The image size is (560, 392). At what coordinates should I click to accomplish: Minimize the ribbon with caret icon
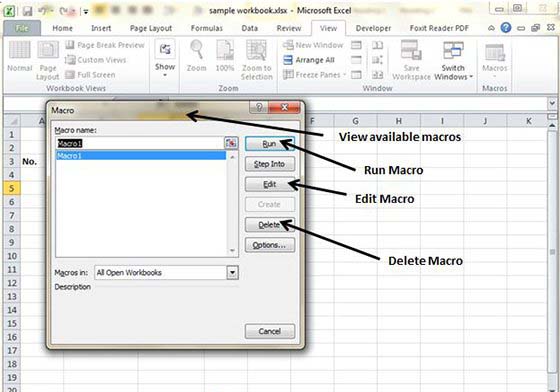pyautogui.click(x=491, y=28)
